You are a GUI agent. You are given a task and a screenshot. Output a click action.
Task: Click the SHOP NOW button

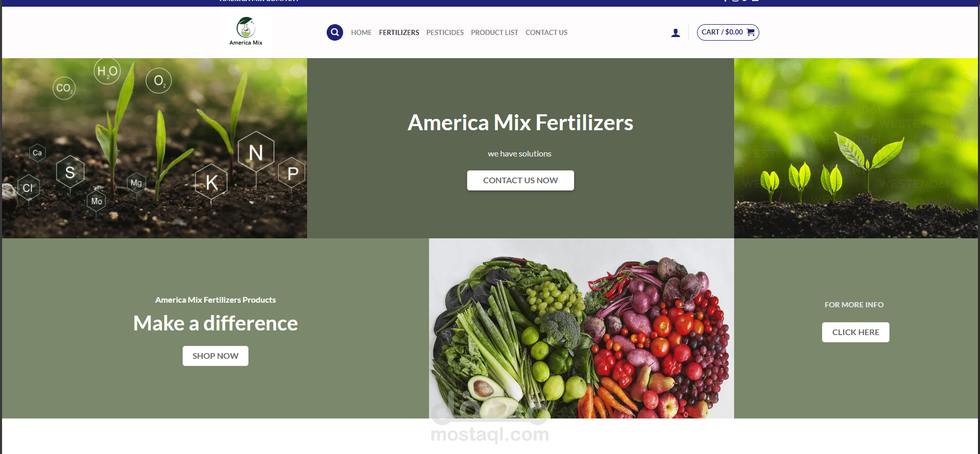[x=216, y=356]
